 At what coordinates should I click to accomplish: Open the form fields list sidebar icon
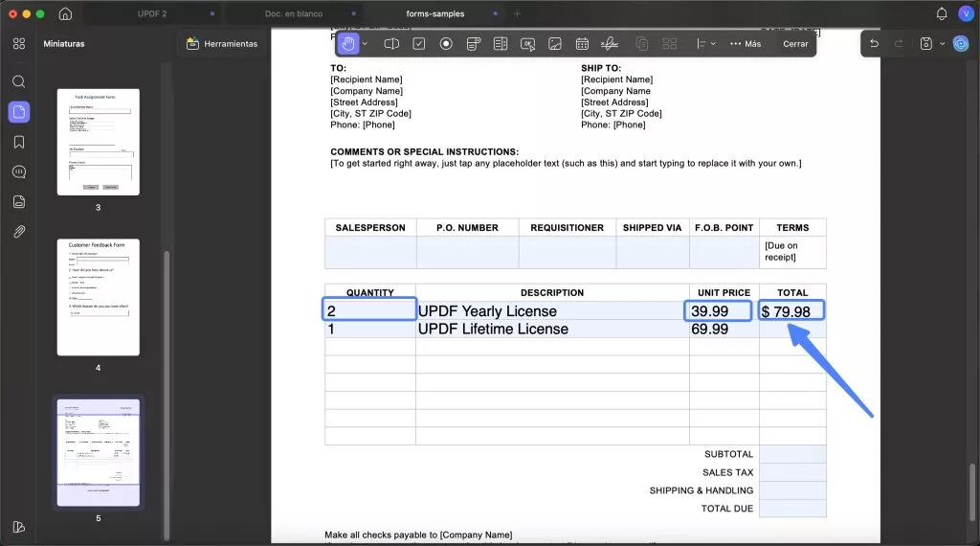click(19, 201)
